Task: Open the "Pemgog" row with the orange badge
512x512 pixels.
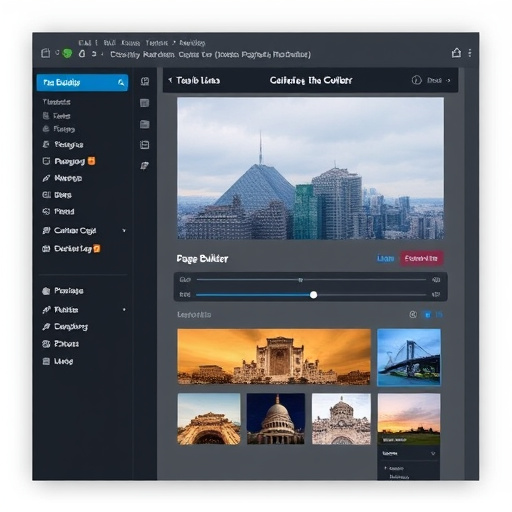Action: tap(69, 161)
